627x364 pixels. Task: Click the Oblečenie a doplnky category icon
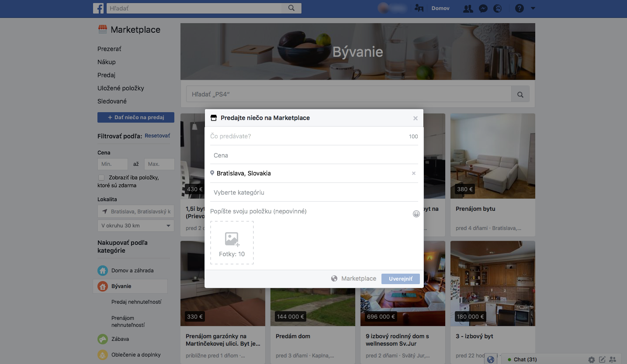point(103,354)
